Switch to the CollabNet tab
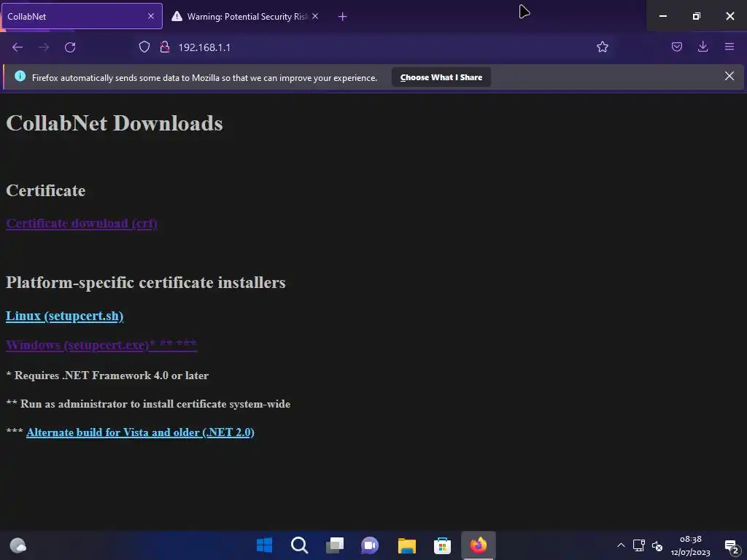The height and width of the screenshot is (560, 747). [82, 16]
